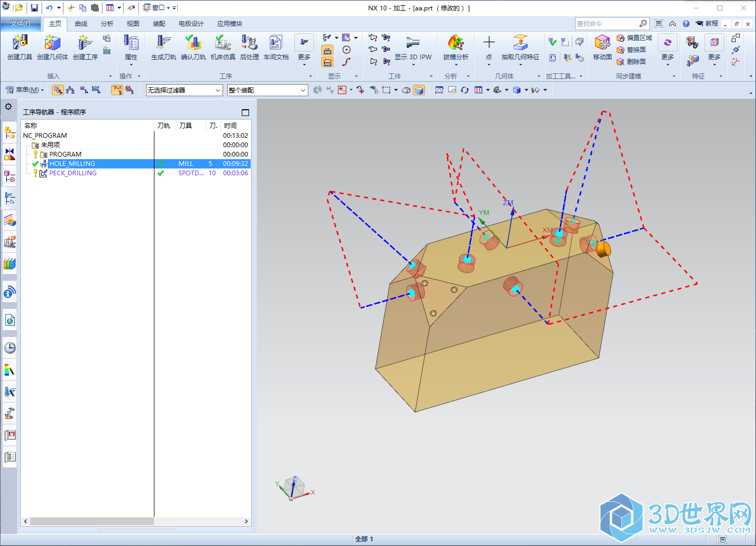Open the Machine Tool Navigator sidebar icon

(9, 242)
